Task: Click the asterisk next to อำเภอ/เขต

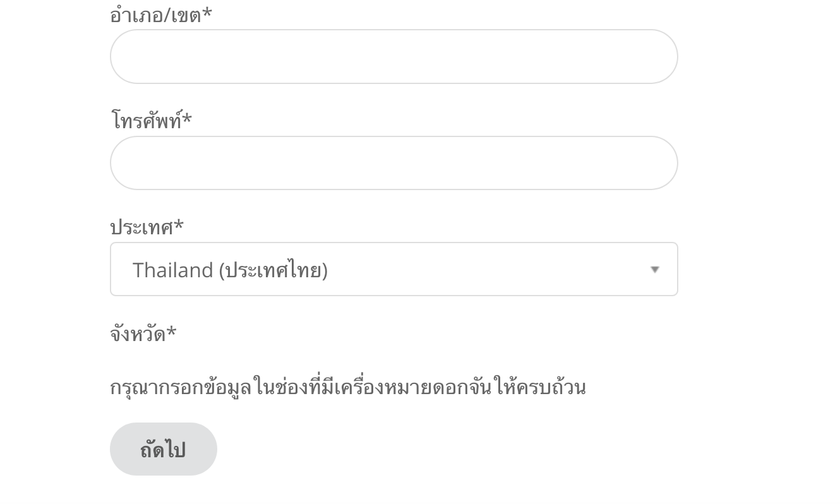Action: click(x=207, y=14)
